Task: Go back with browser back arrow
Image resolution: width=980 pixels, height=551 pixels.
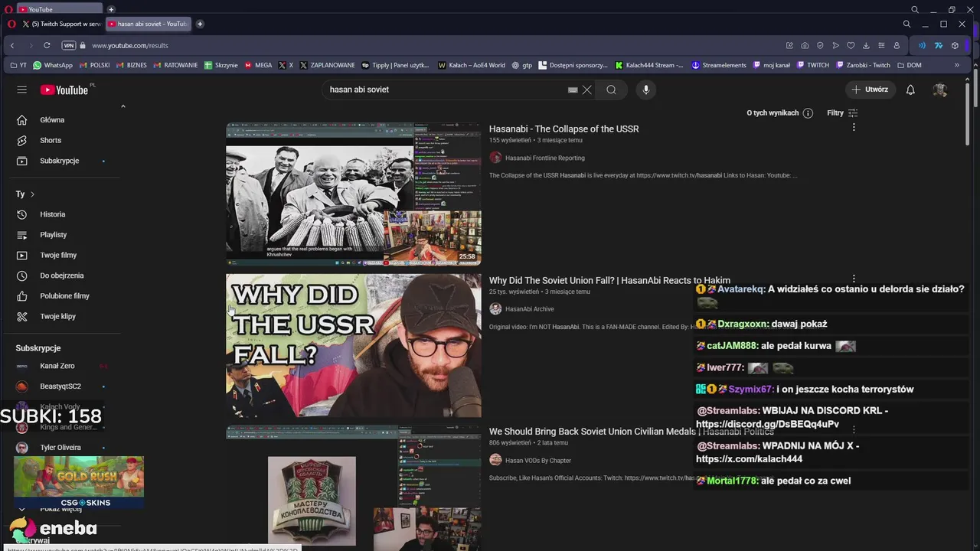Action: click(12, 45)
